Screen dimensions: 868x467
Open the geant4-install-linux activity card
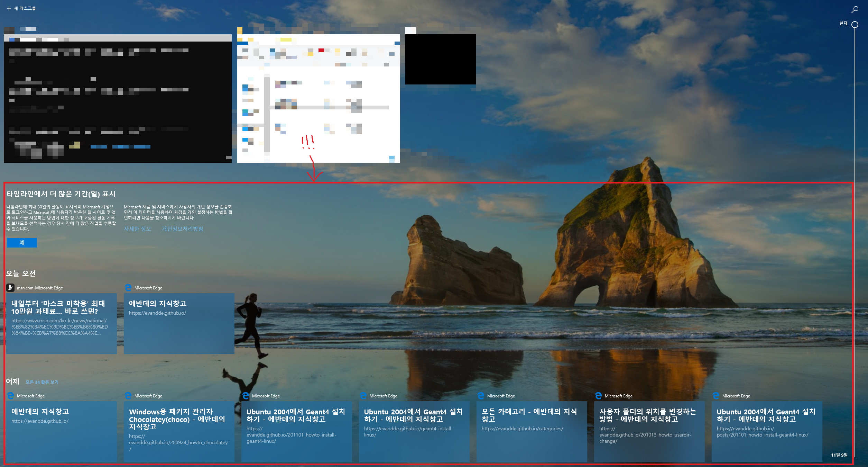click(x=414, y=431)
